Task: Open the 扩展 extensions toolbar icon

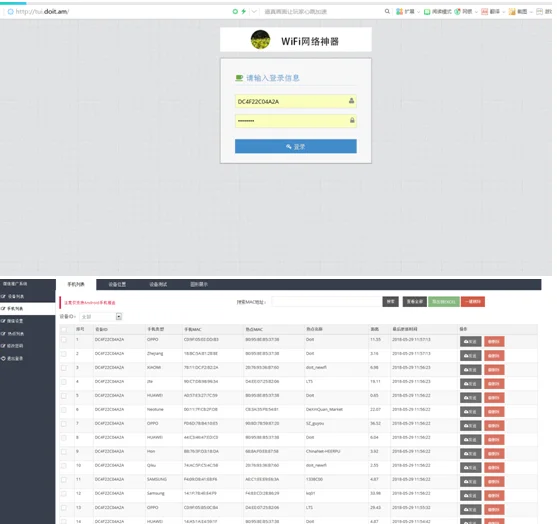Action: click(x=400, y=11)
